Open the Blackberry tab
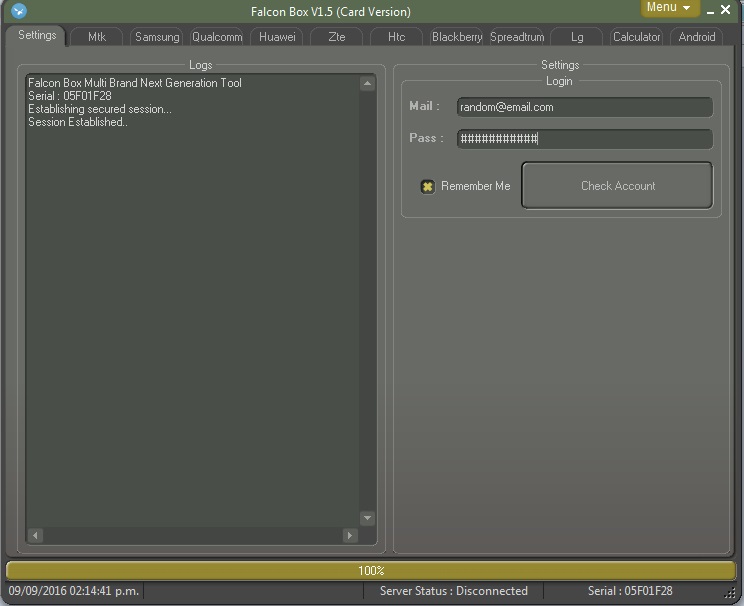 pos(456,37)
